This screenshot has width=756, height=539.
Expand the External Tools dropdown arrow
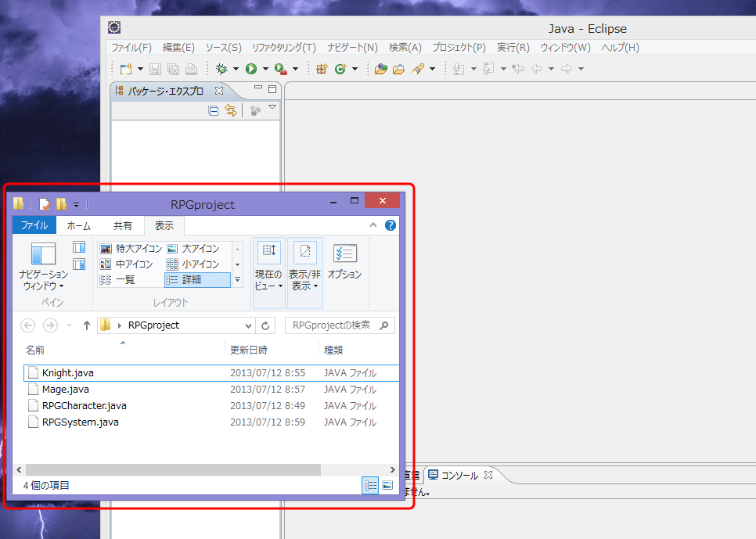click(295, 69)
